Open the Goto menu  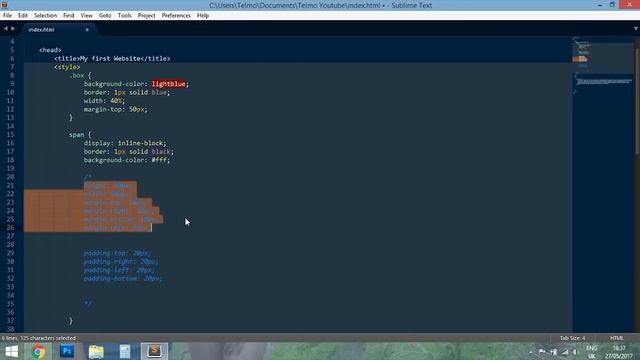coord(105,16)
